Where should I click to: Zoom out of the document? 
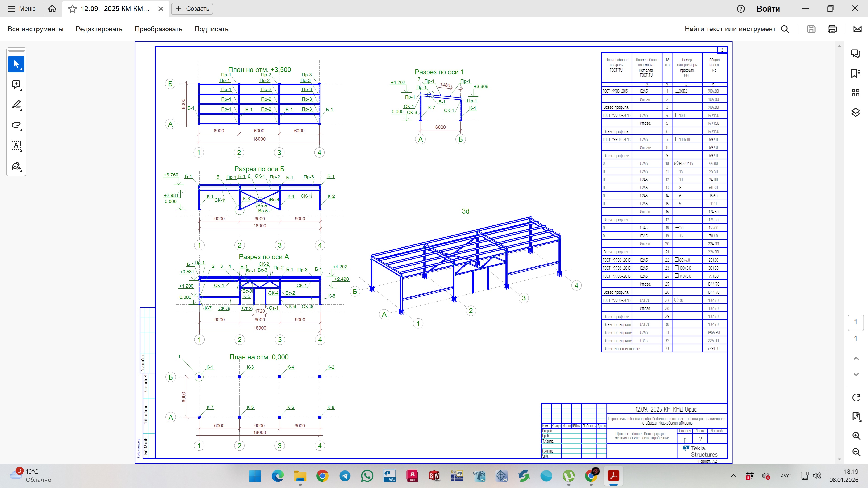856,452
